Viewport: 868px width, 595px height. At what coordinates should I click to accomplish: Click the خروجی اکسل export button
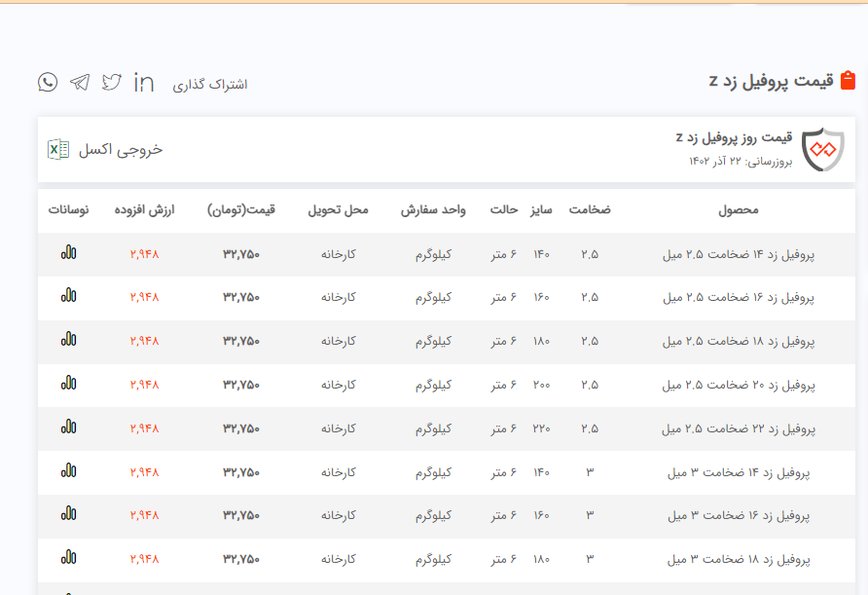tap(120, 149)
